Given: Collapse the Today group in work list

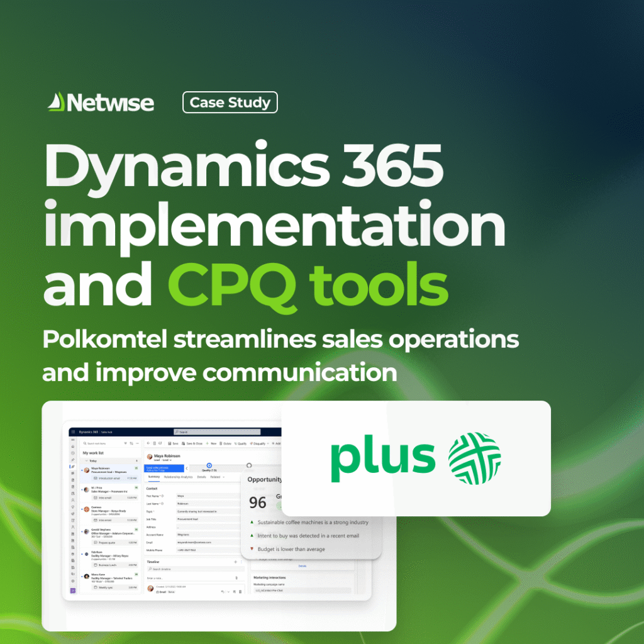Looking at the screenshot, I should click(x=86, y=460).
